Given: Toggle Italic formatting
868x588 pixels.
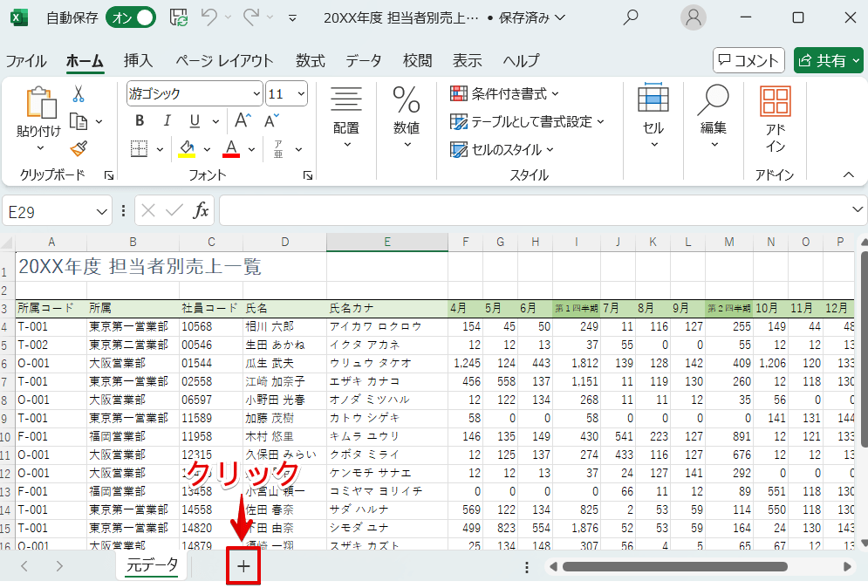Looking at the screenshot, I should click(x=167, y=120).
